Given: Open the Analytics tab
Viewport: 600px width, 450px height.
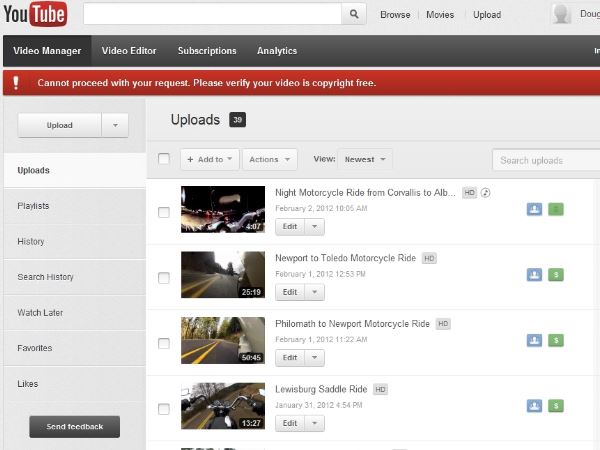Looking at the screenshot, I should (x=277, y=51).
